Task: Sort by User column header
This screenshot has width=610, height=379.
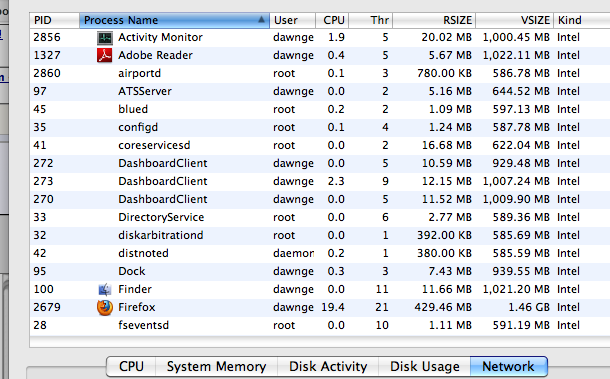Action: pyautogui.click(x=292, y=20)
